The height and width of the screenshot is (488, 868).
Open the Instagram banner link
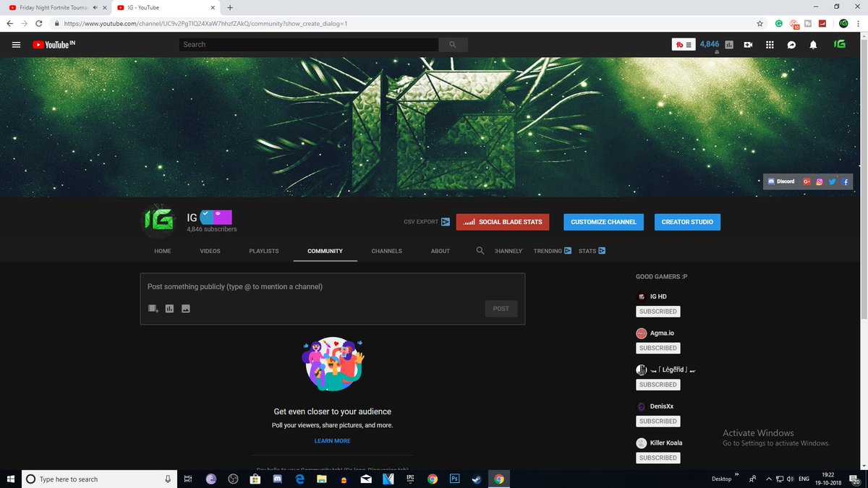point(820,181)
